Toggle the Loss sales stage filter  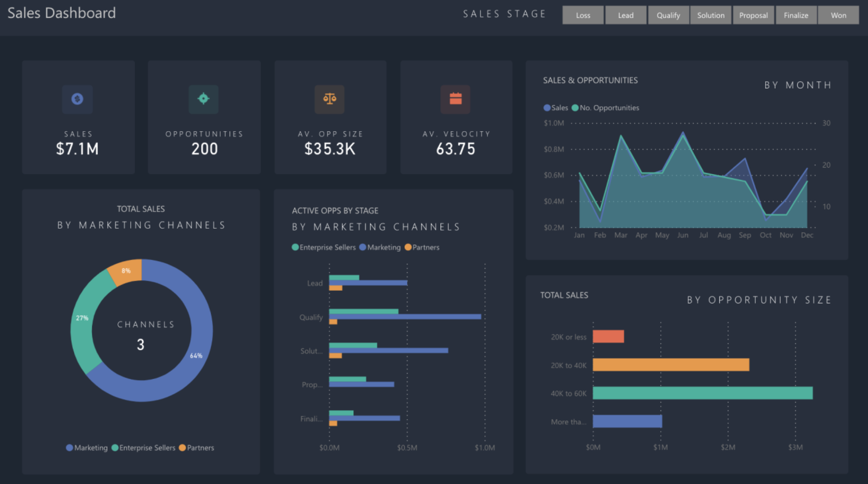[x=583, y=15]
